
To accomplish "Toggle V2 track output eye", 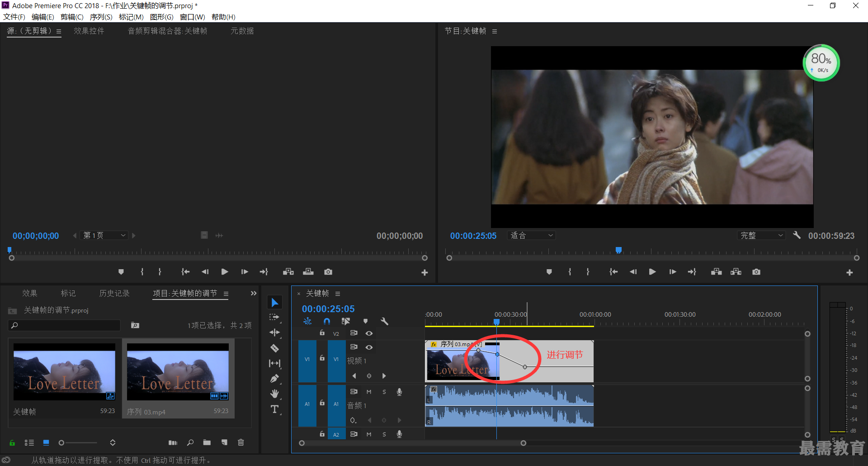I will tap(369, 333).
